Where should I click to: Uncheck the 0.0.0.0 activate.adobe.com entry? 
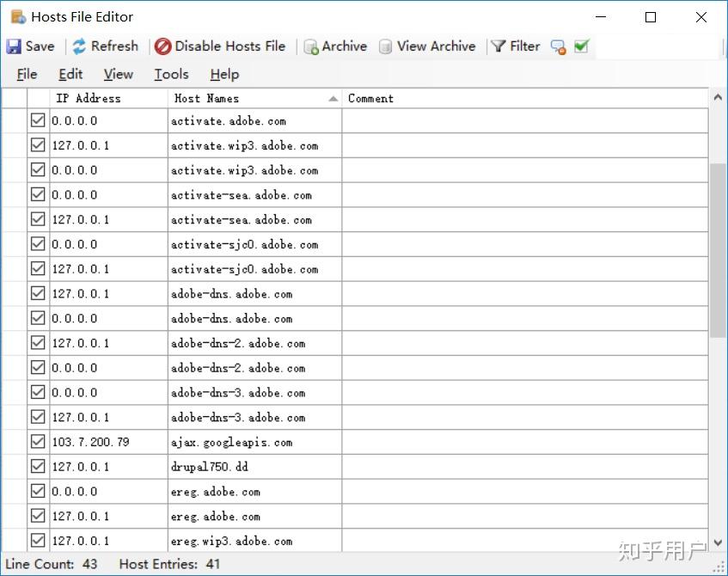38,120
